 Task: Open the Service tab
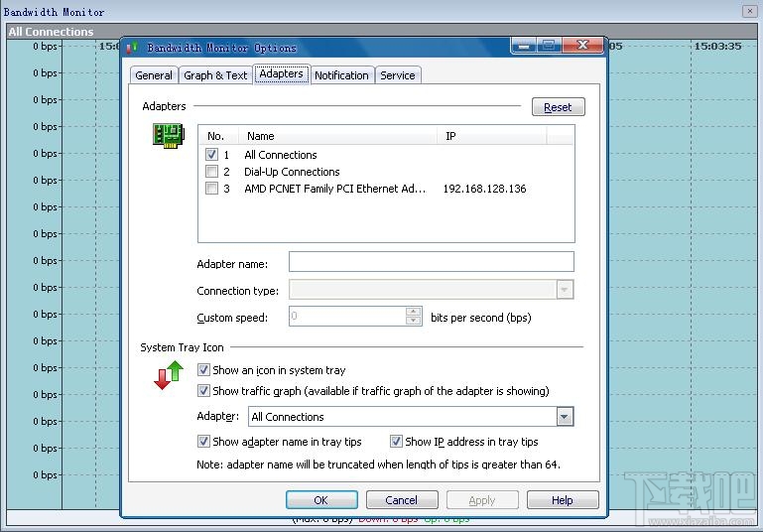point(398,75)
